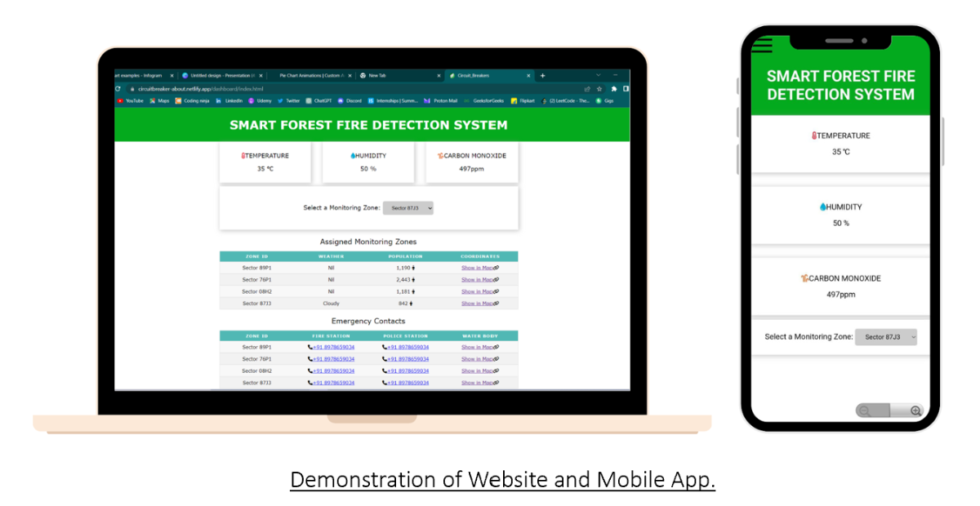This screenshot has height=506, width=980.
Task: Show Sector 87J3 water body in map
Action: [x=479, y=383]
